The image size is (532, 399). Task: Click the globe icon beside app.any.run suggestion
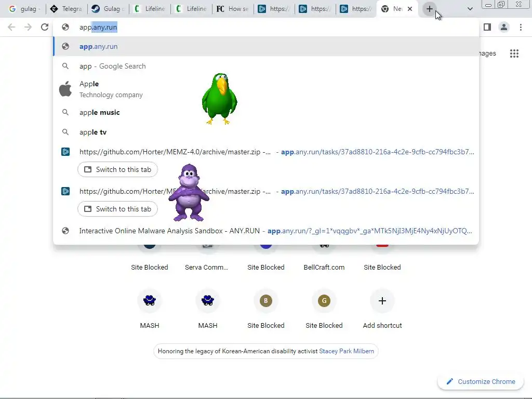click(x=65, y=46)
